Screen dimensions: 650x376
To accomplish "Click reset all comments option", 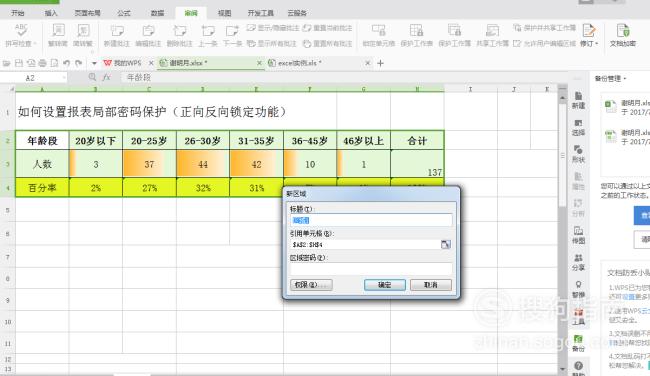I will [327, 43].
